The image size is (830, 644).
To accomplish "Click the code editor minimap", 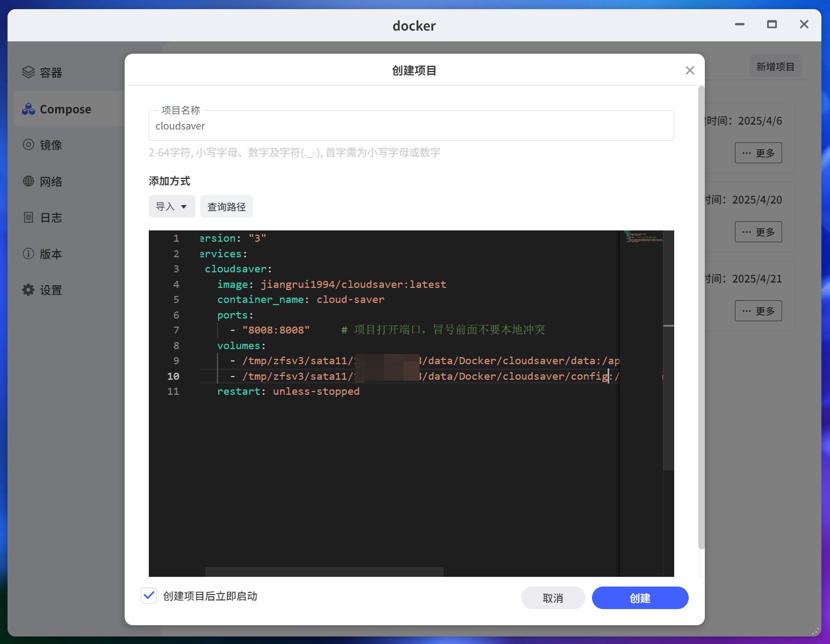I will (x=643, y=237).
